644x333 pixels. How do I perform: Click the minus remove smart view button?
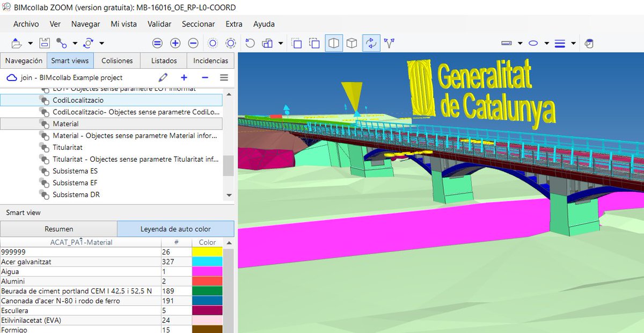[x=205, y=77]
